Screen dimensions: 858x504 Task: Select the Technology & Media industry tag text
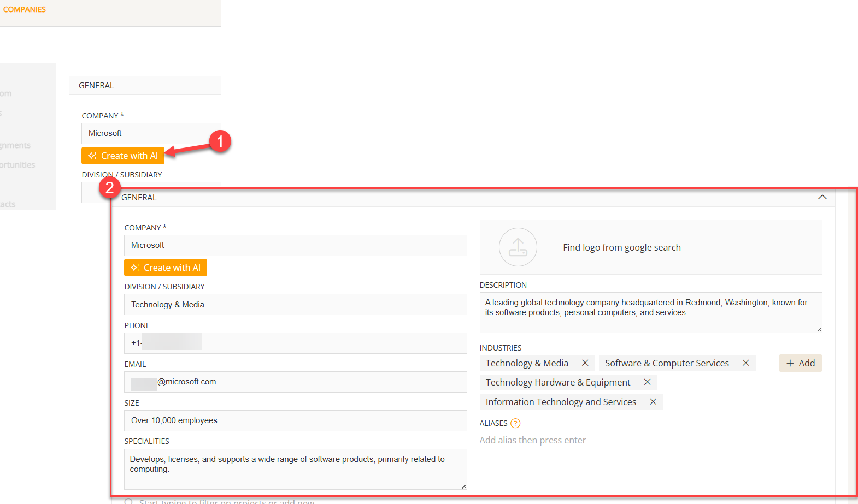tap(527, 363)
